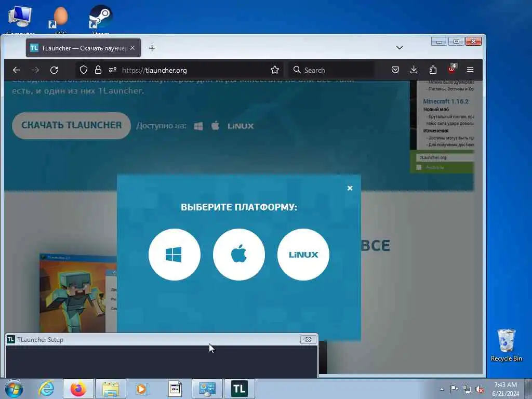Image resolution: width=532 pixels, height=399 pixels.
Task: Click the TLauncher screenshot preview image
Action: tap(78, 293)
